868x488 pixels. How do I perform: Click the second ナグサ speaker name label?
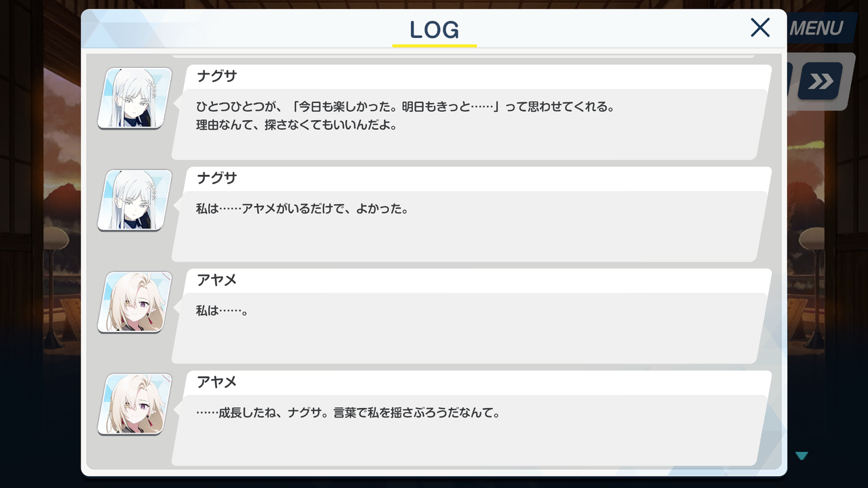pyautogui.click(x=217, y=178)
